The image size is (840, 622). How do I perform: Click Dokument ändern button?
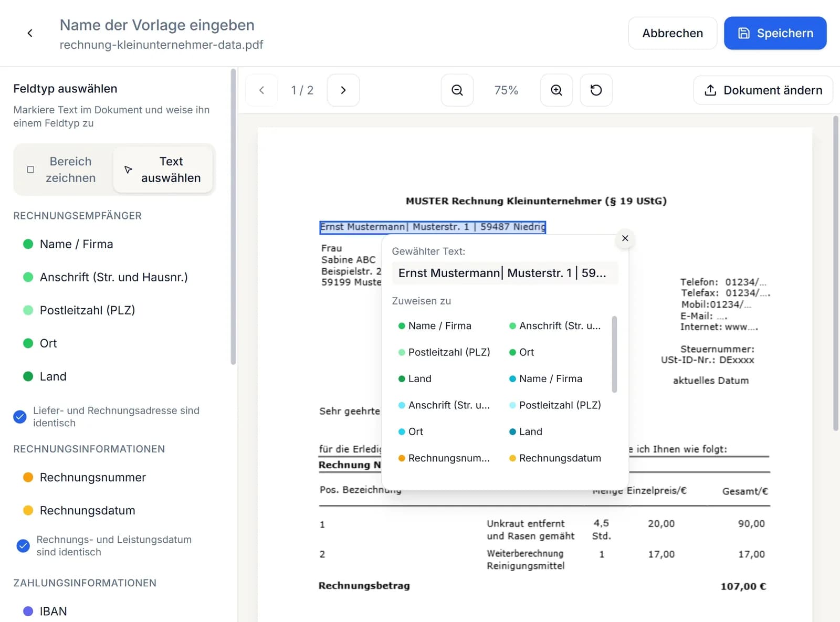coord(763,90)
